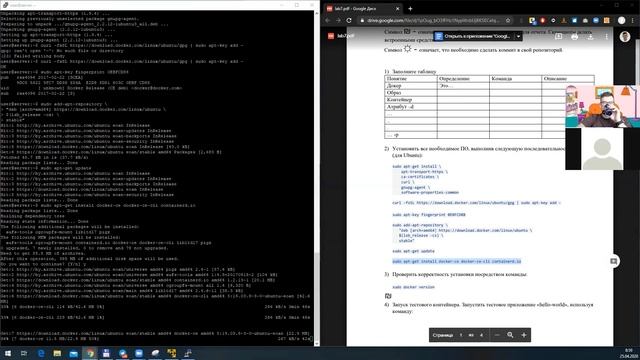Open Windows Start menu
Viewport: 640px width, 360px height.
click(7, 353)
